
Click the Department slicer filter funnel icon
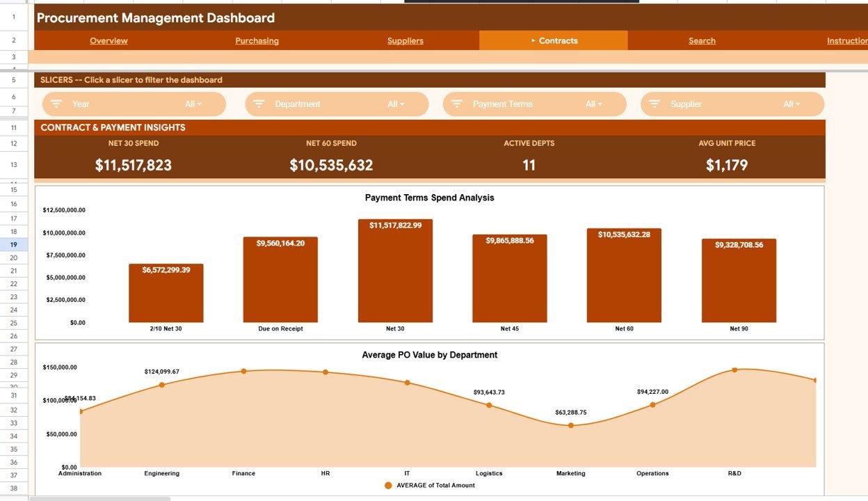click(x=258, y=104)
